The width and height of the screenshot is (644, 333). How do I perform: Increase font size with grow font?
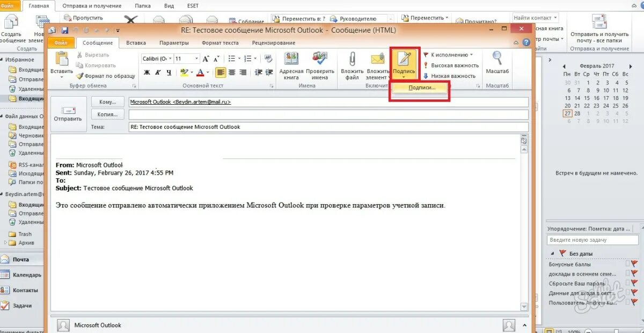coord(207,59)
